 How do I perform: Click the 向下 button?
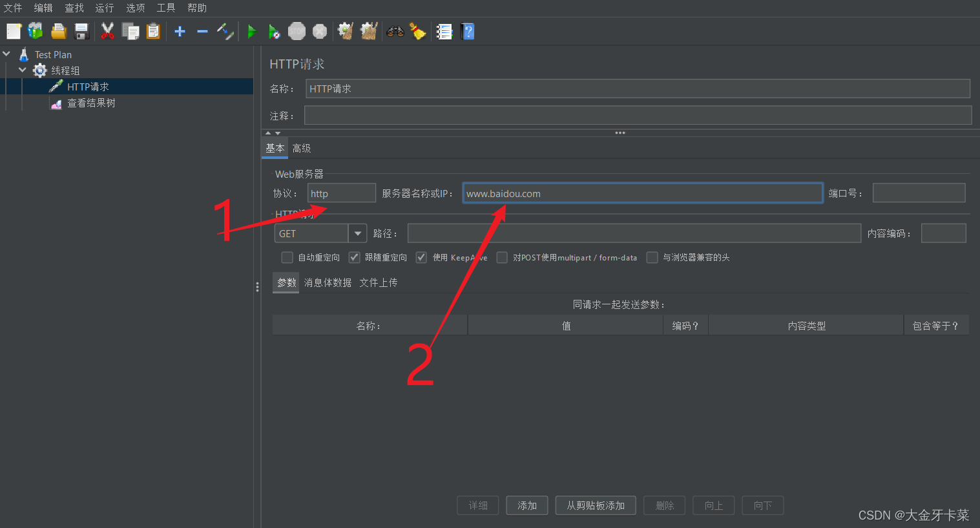[x=763, y=505]
